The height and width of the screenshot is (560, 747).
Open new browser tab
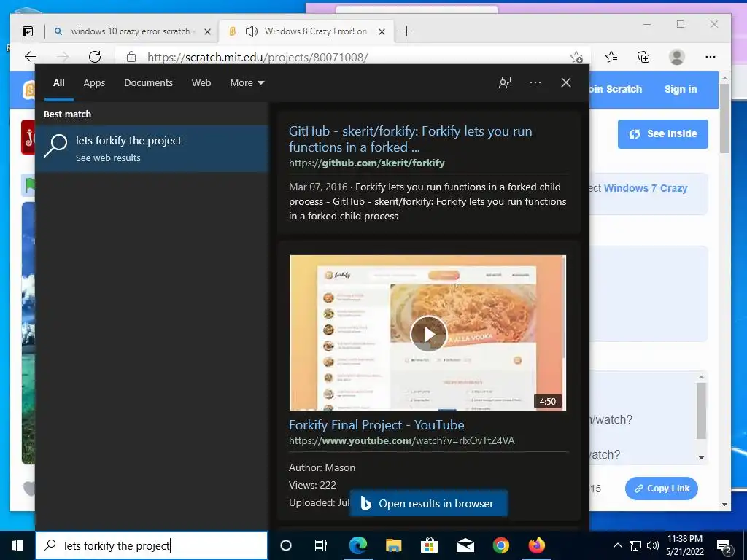pyautogui.click(x=406, y=31)
